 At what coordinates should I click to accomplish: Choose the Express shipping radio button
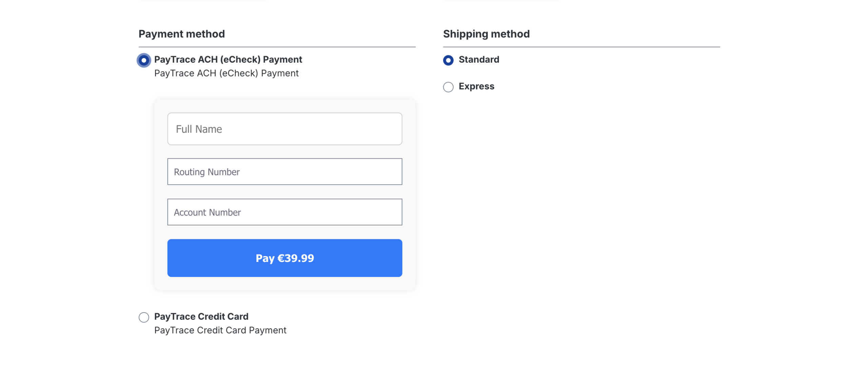(448, 87)
